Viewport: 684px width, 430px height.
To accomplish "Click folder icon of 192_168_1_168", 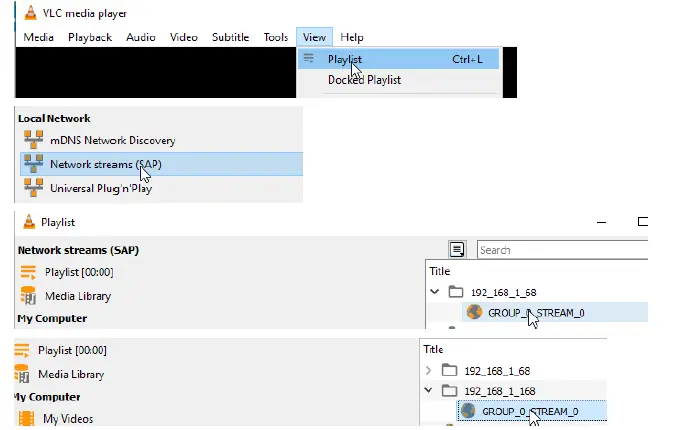I will coord(449,390).
